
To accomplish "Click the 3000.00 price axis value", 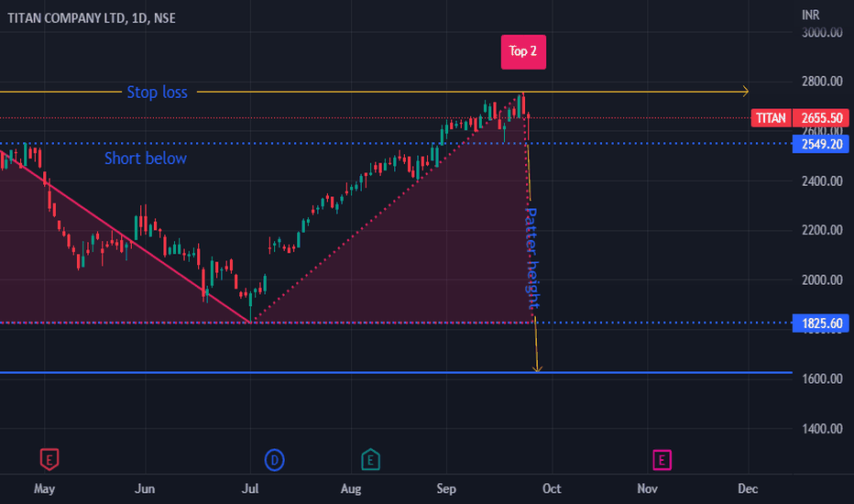I will coord(822,32).
